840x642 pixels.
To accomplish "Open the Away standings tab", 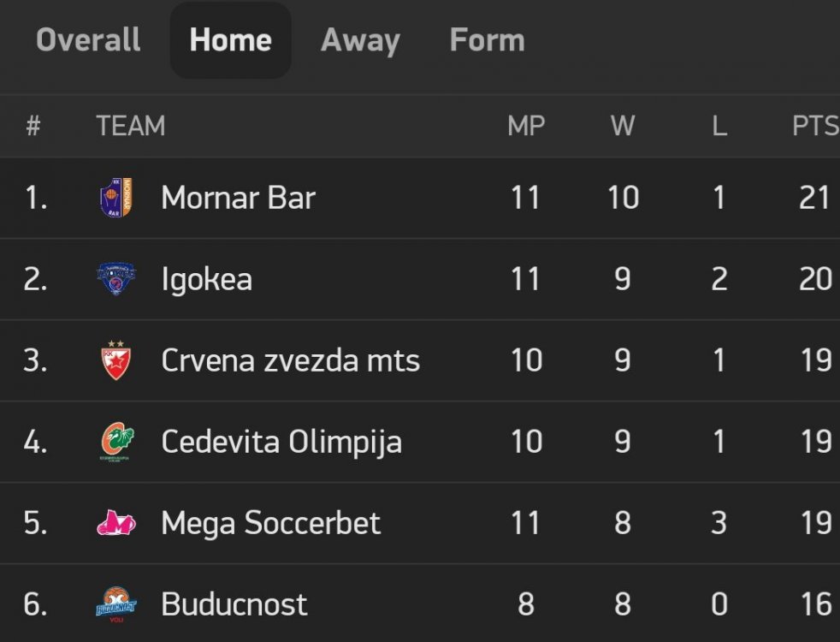I will tap(360, 40).
